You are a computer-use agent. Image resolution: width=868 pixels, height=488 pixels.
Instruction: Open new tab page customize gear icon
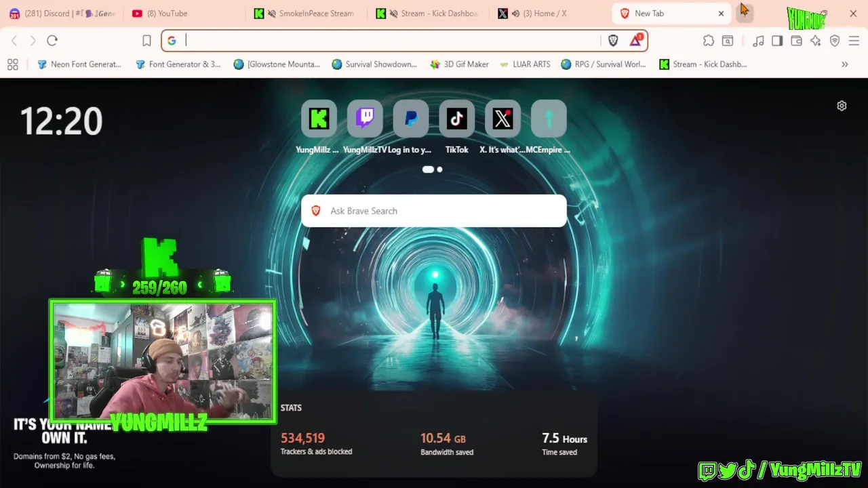(x=842, y=106)
